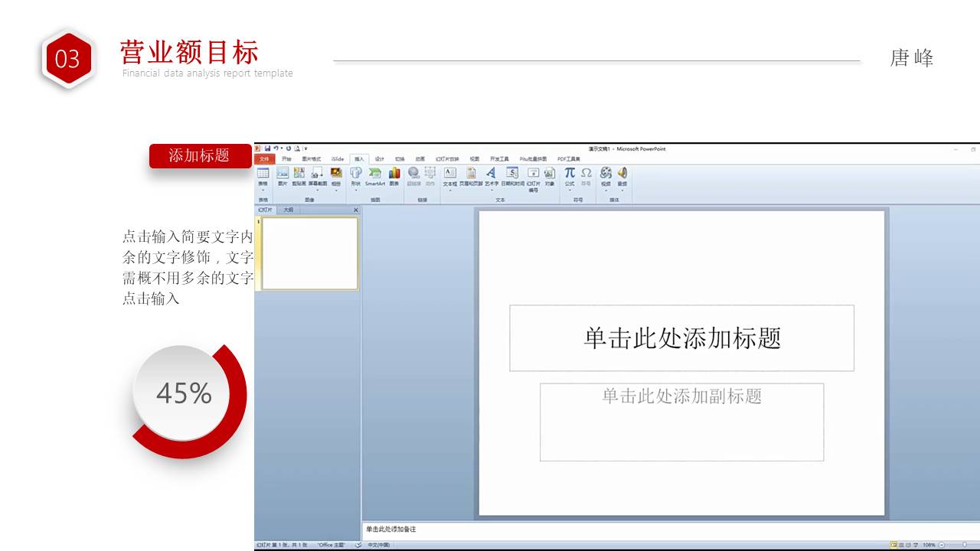Switch to the 大纲 outline pane tab
Image resolution: width=980 pixels, height=551 pixels.
point(289,210)
